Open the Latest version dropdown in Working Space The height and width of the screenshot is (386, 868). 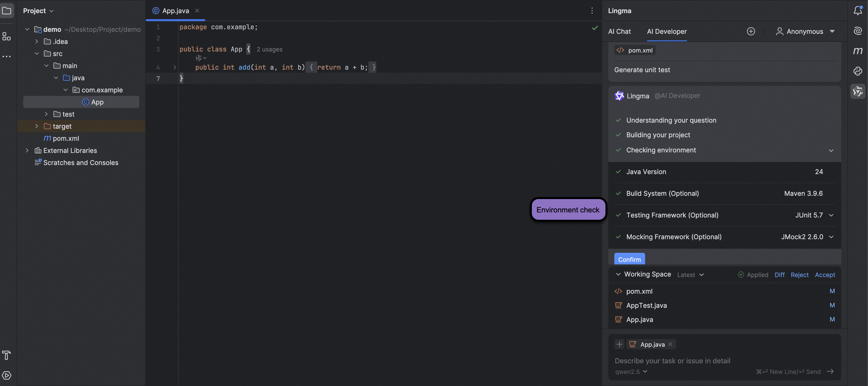point(690,275)
